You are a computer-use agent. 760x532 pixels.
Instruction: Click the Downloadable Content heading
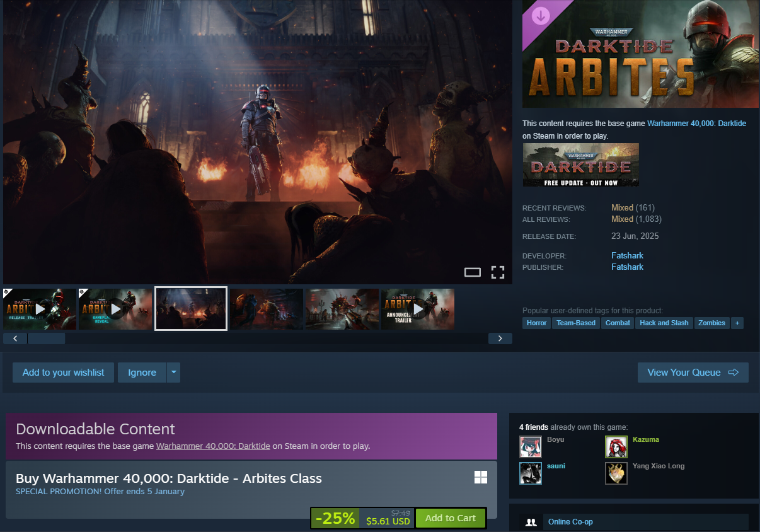point(95,429)
